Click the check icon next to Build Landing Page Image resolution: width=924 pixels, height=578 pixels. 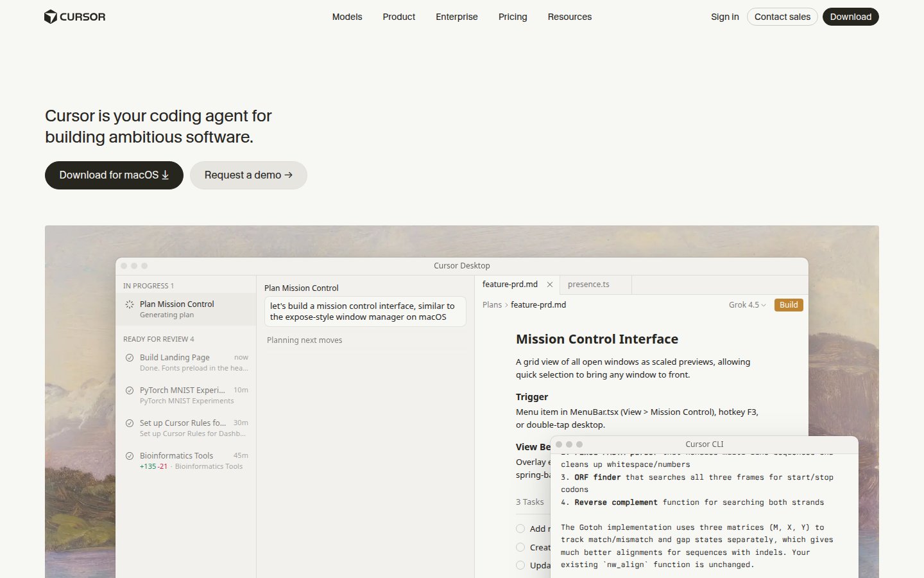point(130,358)
